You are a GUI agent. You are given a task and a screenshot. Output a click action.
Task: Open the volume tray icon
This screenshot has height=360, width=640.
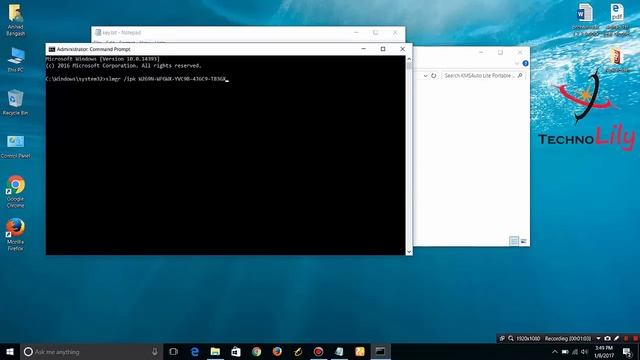584,352
